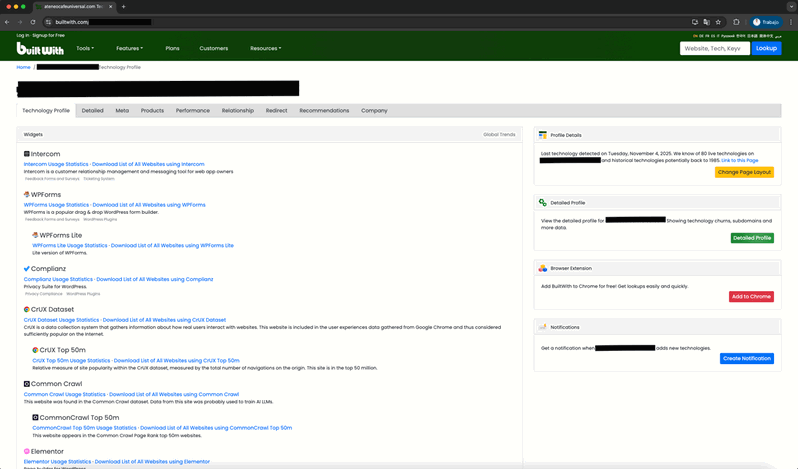Click the WPForms Lite icon
The height and width of the screenshot is (469, 798).
pos(35,235)
